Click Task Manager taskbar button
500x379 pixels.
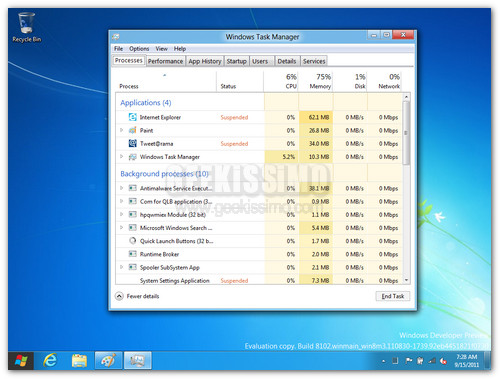tap(138, 360)
